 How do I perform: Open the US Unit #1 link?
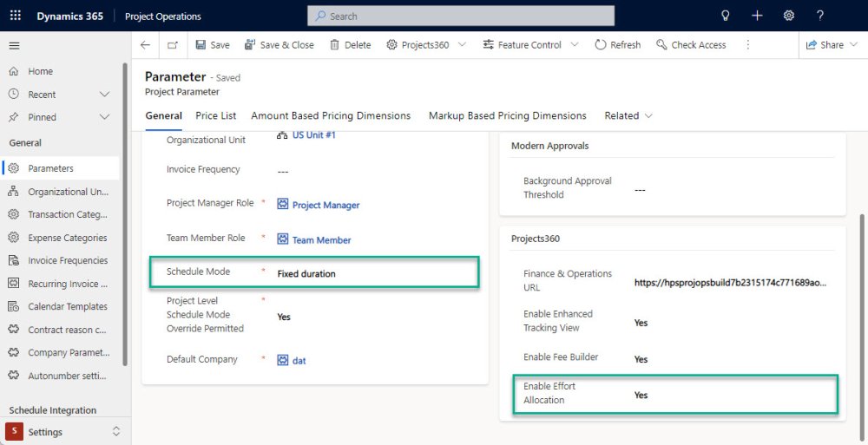(x=313, y=135)
